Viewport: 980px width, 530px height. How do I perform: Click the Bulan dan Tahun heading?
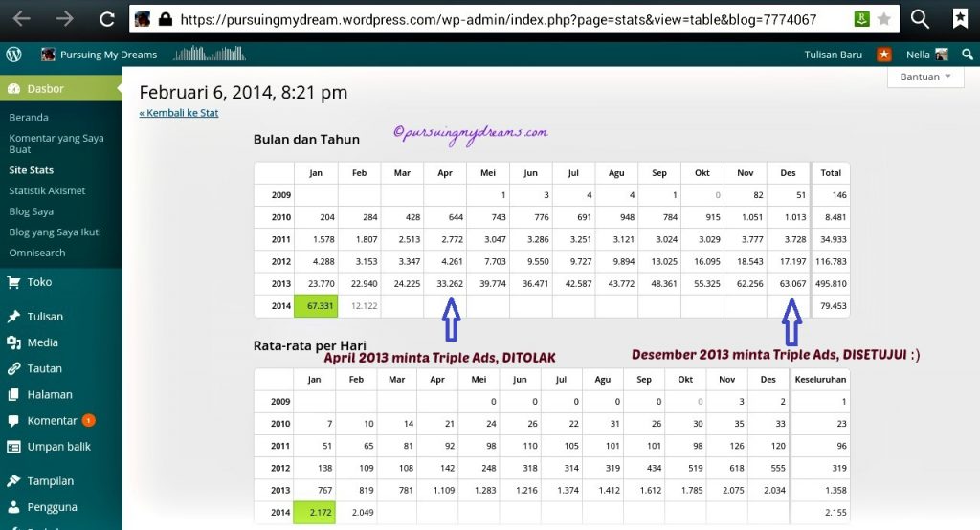[306, 140]
